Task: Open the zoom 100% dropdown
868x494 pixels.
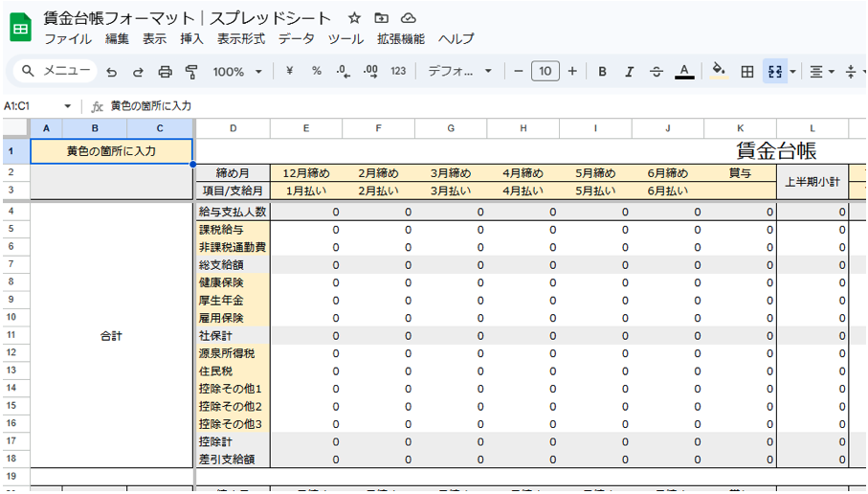Action: 237,72
